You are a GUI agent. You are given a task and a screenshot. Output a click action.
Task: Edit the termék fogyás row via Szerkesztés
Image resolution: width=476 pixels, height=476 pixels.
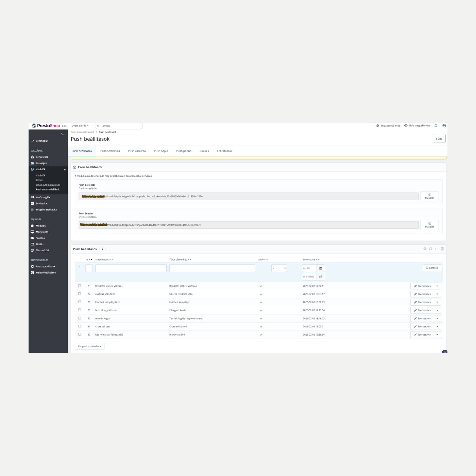coord(422,319)
